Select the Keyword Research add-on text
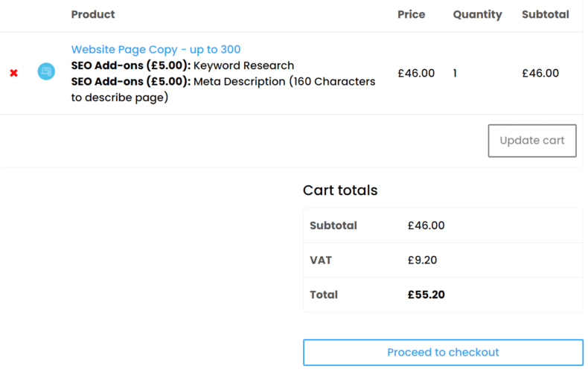The image size is (588, 372). pyautogui.click(x=243, y=65)
